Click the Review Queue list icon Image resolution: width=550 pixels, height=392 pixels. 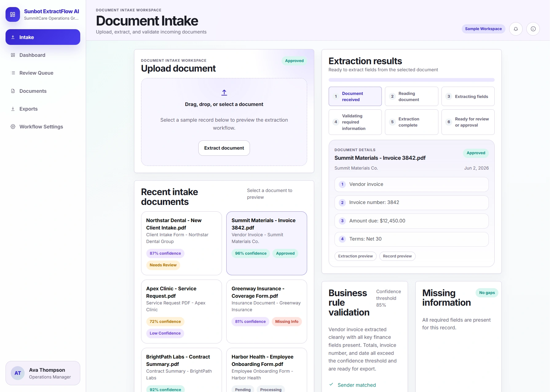(13, 73)
